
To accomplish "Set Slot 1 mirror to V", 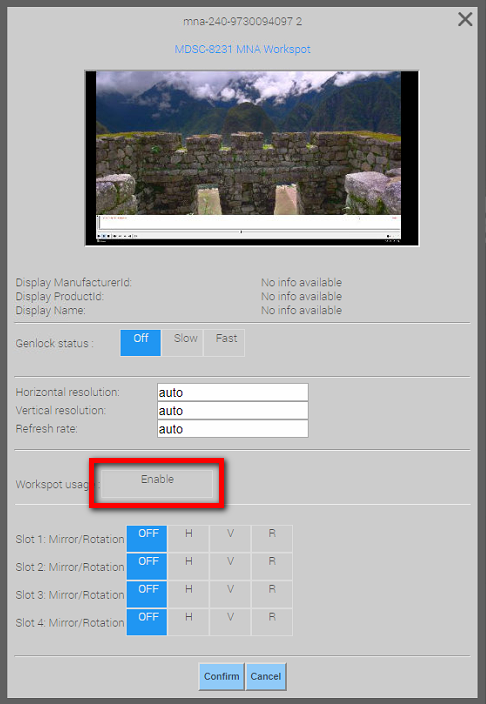I will [x=230, y=539].
